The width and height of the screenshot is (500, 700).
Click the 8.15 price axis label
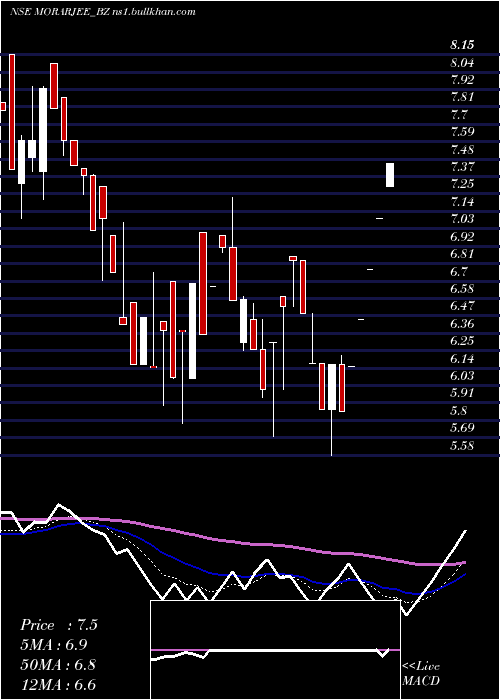pyautogui.click(x=462, y=45)
